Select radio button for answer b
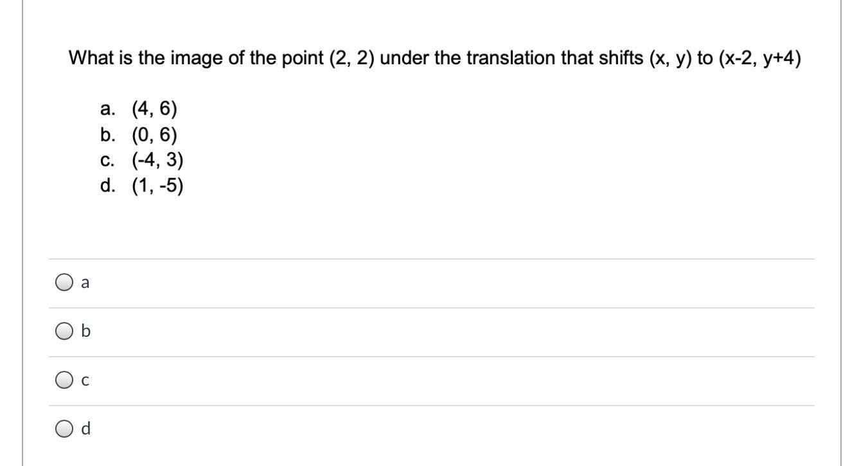 (64, 332)
